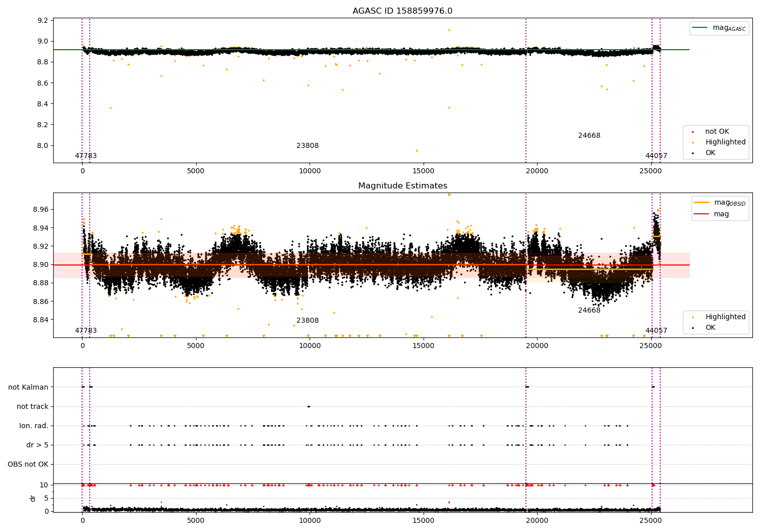This screenshot has width=760, height=532.
Task: Click the lowest orange outlier near 7.95 in top plot
Action: pyautogui.click(x=416, y=150)
